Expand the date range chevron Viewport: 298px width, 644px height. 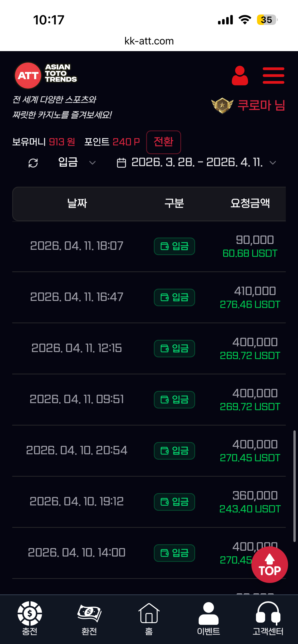(273, 163)
